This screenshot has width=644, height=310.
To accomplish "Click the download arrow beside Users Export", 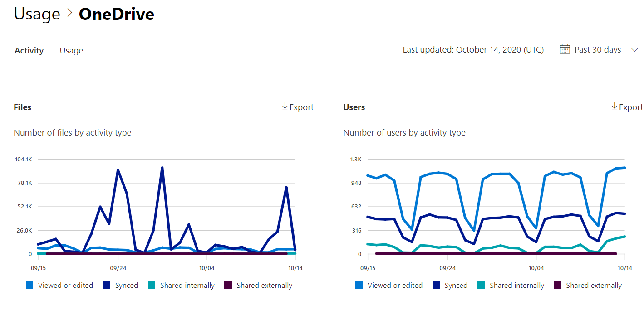I will click(615, 107).
